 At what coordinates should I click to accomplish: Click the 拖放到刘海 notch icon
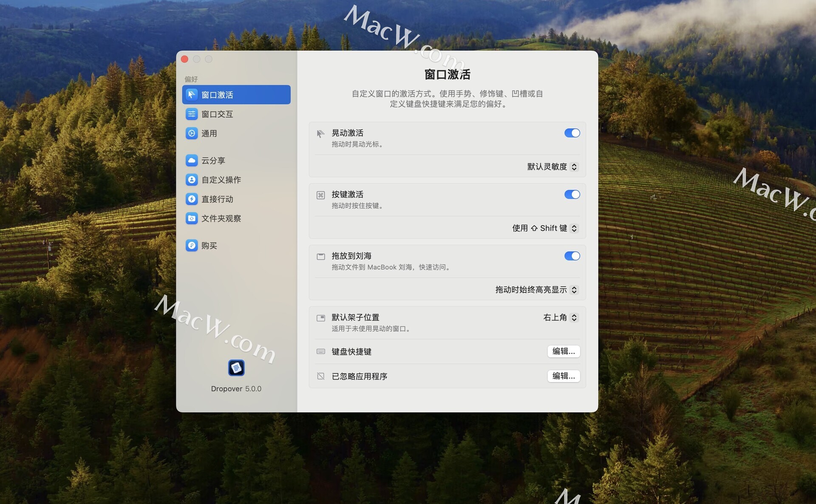[321, 257]
